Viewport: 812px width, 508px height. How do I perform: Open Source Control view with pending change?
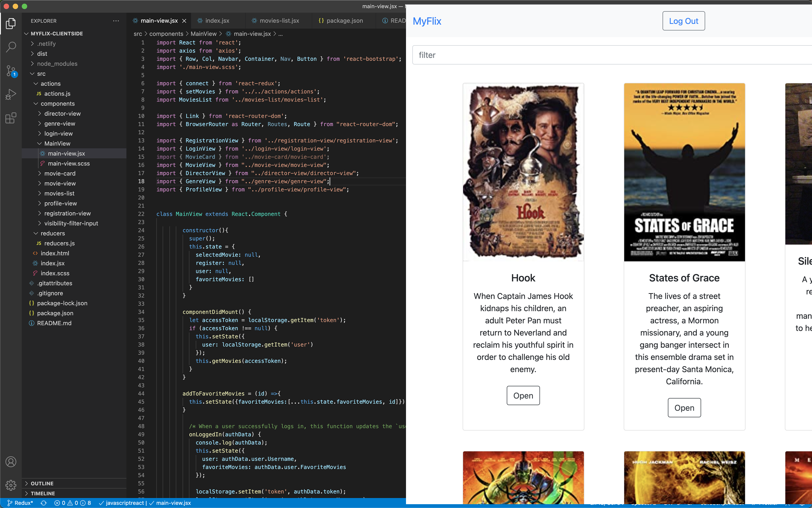point(11,71)
